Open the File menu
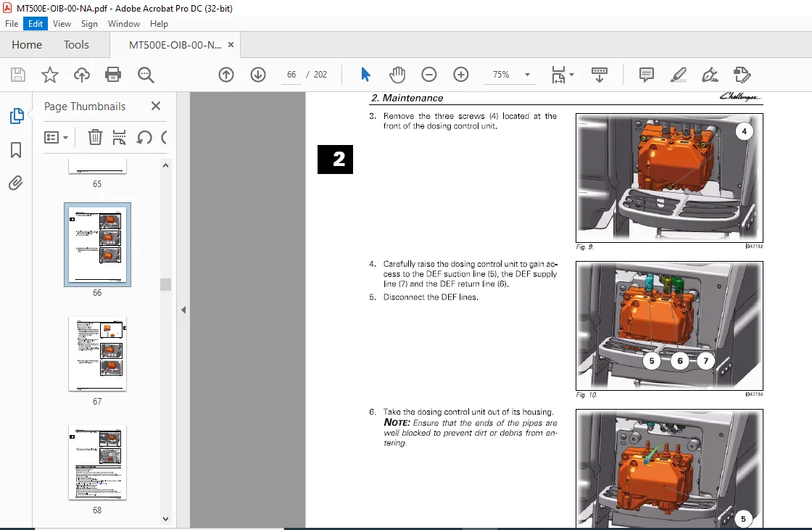 [12, 24]
